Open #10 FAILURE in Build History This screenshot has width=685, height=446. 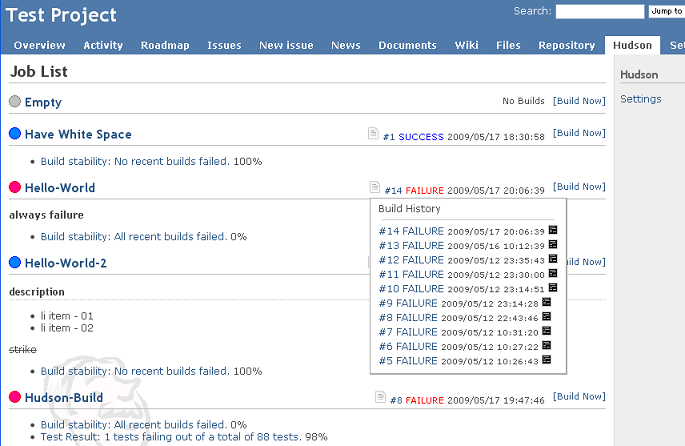[x=411, y=289]
